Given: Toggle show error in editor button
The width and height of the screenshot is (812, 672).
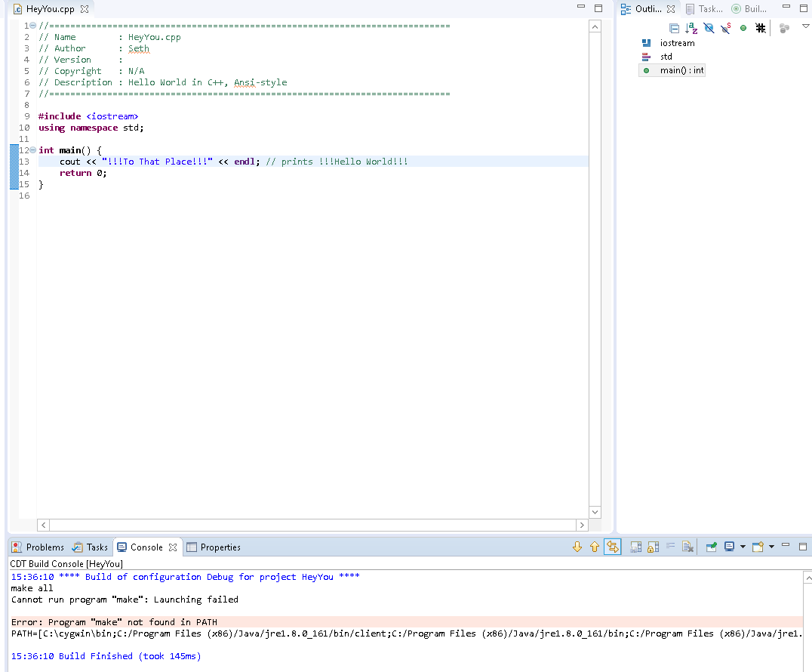Looking at the screenshot, I should pyautogui.click(x=612, y=547).
